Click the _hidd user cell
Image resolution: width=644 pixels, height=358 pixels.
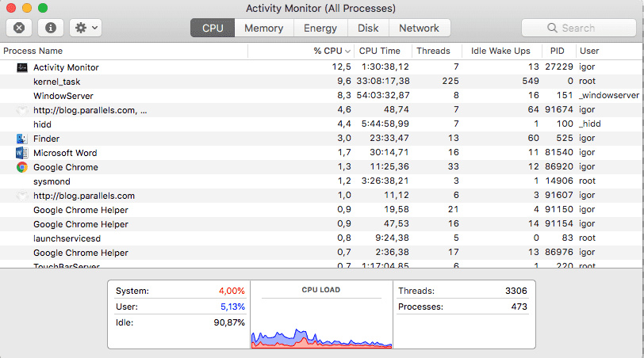point(589,124)
